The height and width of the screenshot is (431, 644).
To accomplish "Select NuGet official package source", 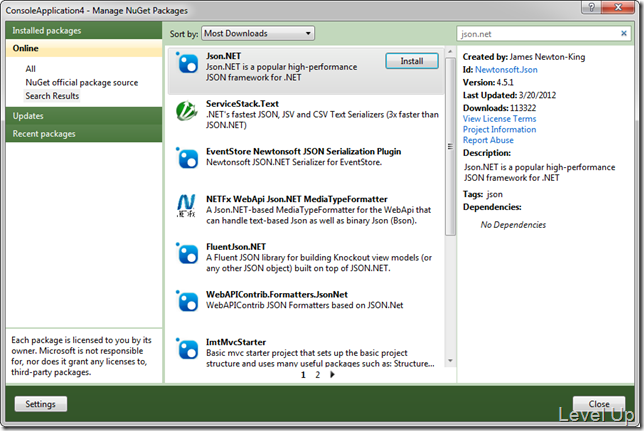I will click(x=82, y=82).
